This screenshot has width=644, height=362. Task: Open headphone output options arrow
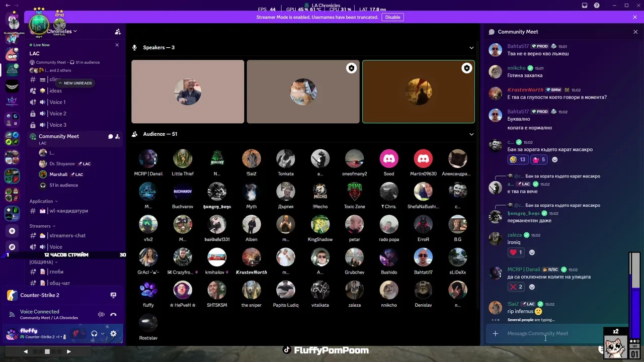pos(102,333)
